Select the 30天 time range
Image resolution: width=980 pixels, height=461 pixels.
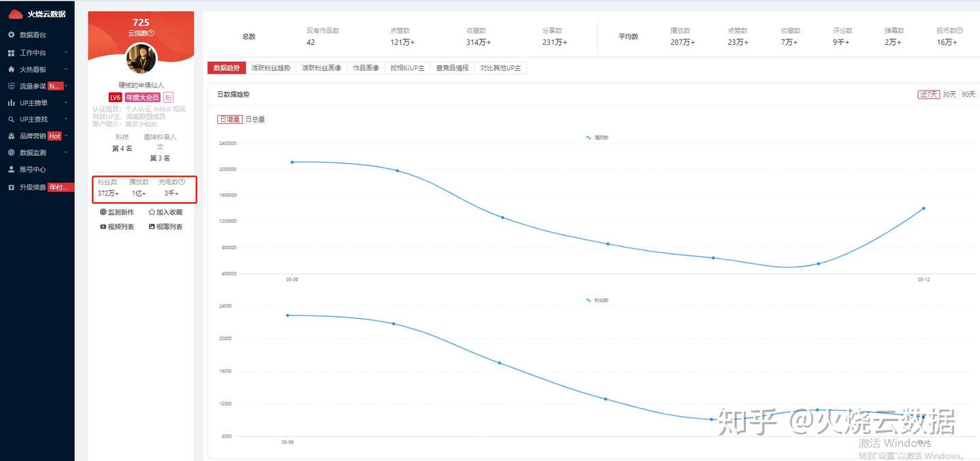[x=949, y=95]
